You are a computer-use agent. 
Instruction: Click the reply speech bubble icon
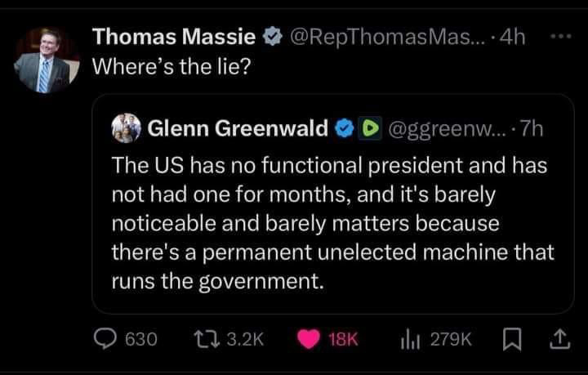105,339
